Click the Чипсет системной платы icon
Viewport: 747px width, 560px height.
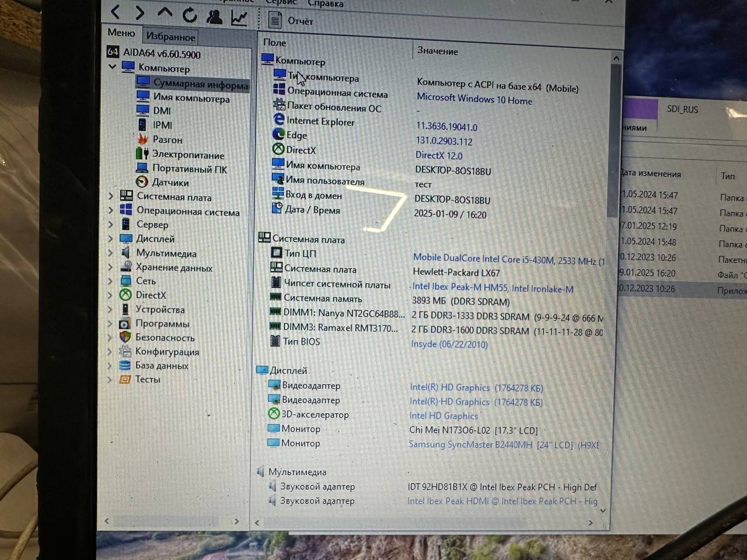276,282
